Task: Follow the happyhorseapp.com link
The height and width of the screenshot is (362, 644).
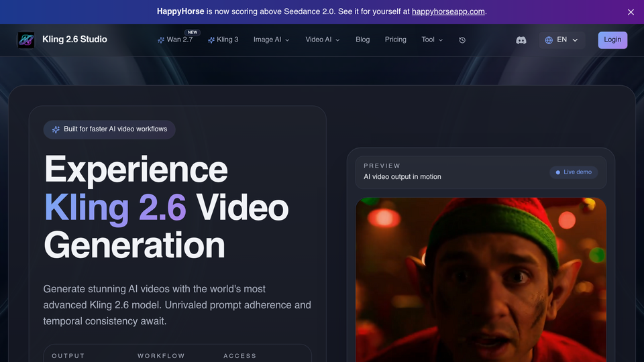Action: 448,11
